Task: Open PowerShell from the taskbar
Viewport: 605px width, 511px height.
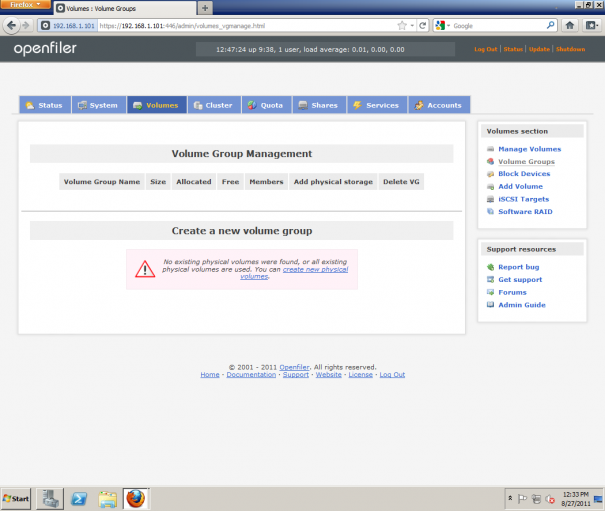Action: coord(79,498)
